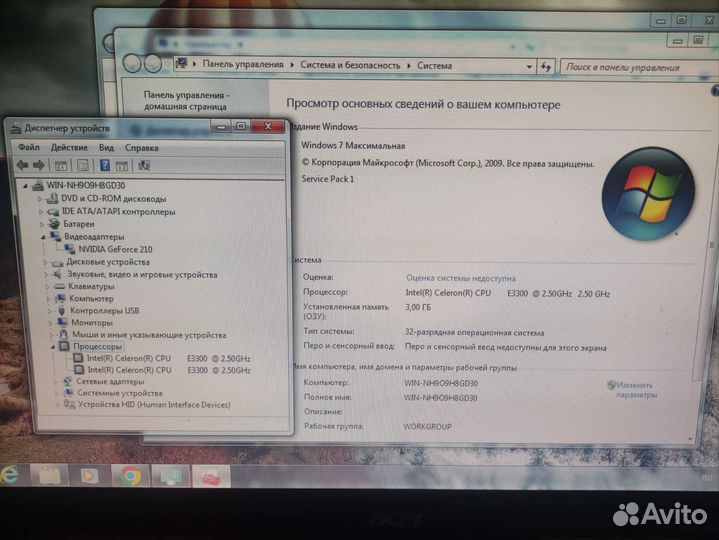
Task: Click the Контроллеры USB icon
Action: coord(62,310)
